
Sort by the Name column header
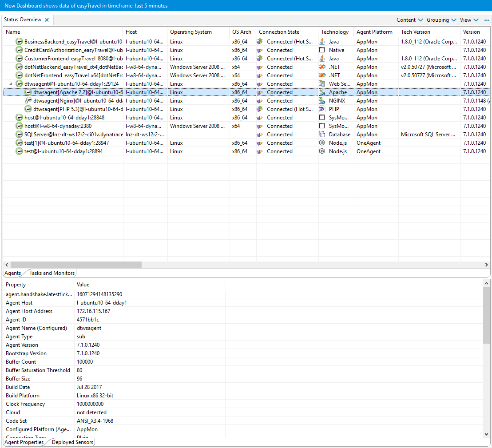(x=63, y=32)
